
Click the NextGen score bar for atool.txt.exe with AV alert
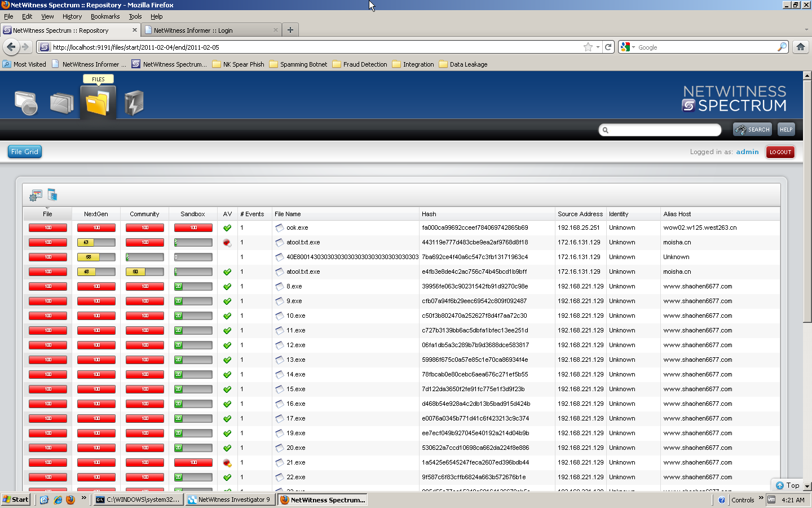coord(96,242)
